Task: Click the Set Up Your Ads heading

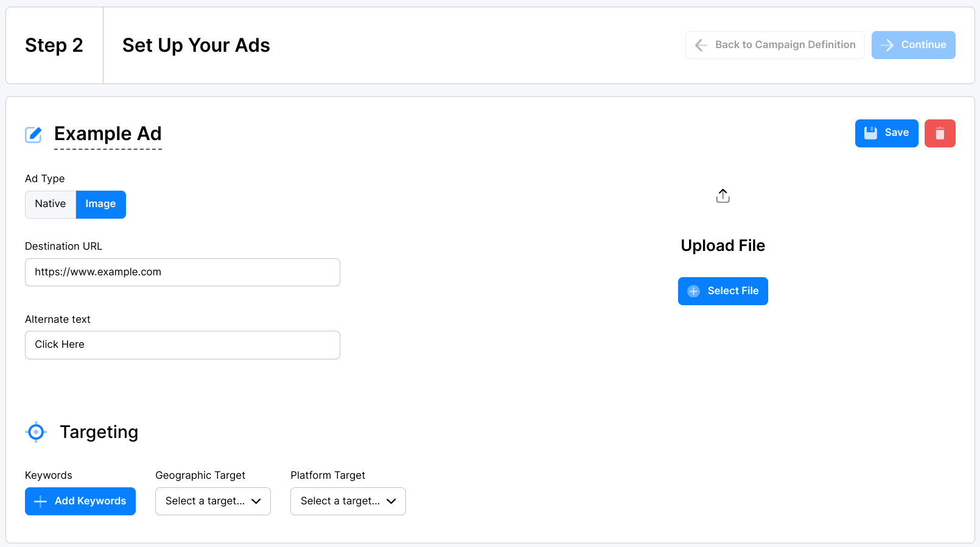Action: coord(196,45)
